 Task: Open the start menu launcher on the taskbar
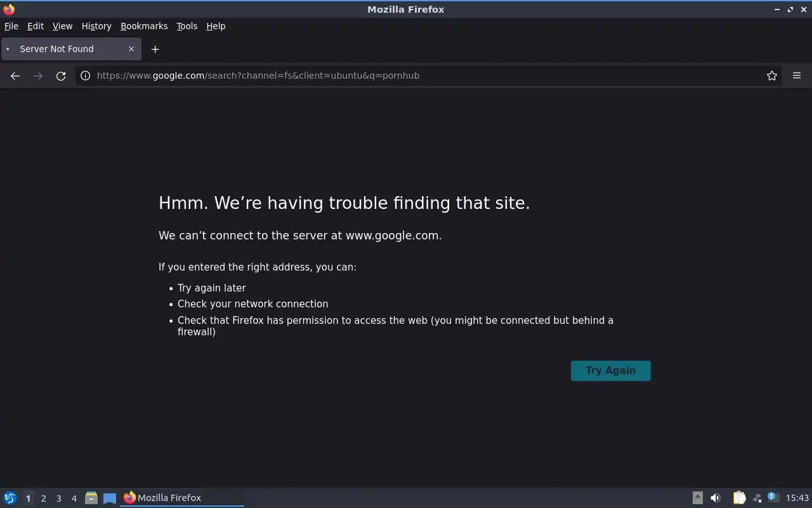click(x=10, y=498)
